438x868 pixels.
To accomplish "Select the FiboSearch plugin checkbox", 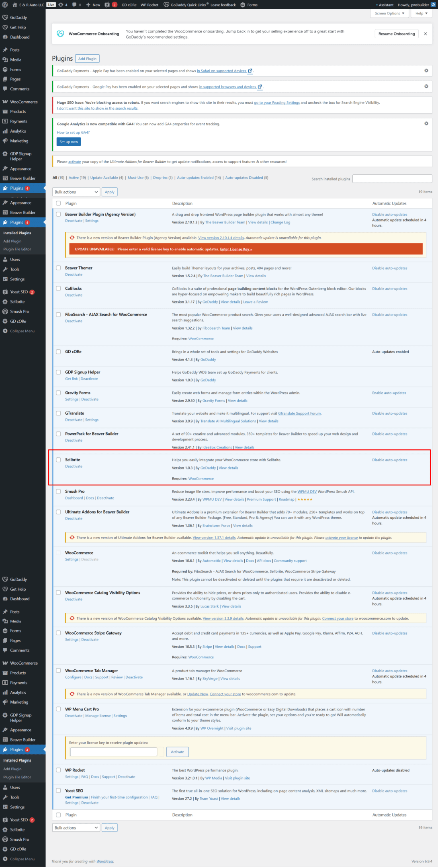I will [58, 315].
